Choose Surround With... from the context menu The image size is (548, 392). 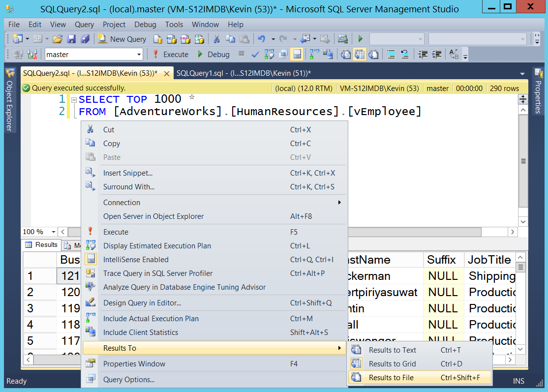(x=214, y=187)
